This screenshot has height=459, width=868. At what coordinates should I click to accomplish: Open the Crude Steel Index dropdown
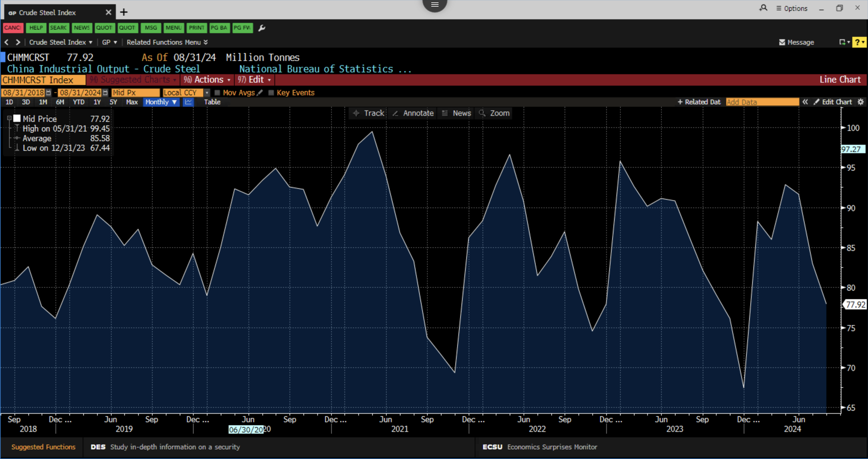(61, 43)
